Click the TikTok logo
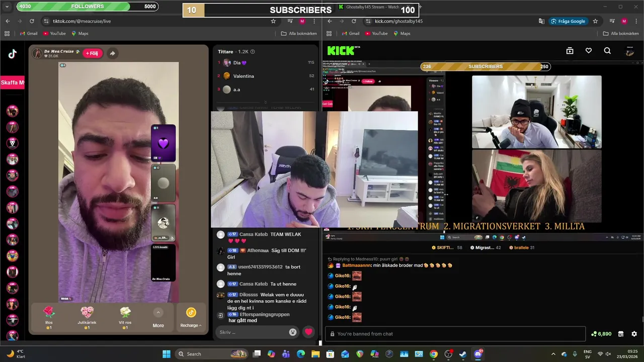 coord(13,54)
